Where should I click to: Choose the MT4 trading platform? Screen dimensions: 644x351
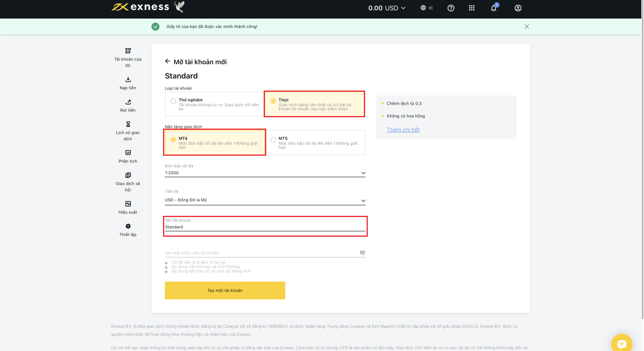pyautogui.click(x=214, y=142)
